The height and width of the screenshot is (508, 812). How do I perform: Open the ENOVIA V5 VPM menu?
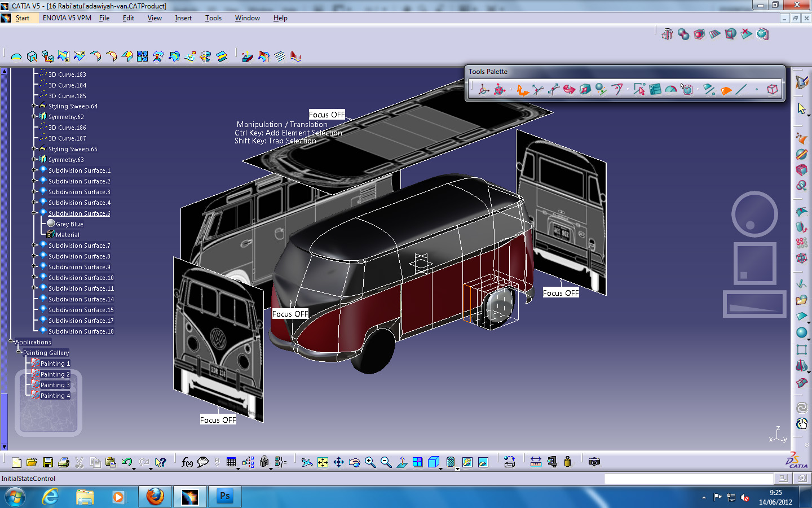pos(66,17)
